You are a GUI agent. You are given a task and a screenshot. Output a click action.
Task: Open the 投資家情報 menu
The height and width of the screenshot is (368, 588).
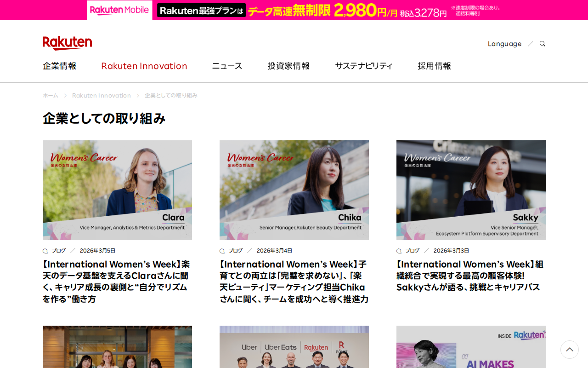[288, 66]
